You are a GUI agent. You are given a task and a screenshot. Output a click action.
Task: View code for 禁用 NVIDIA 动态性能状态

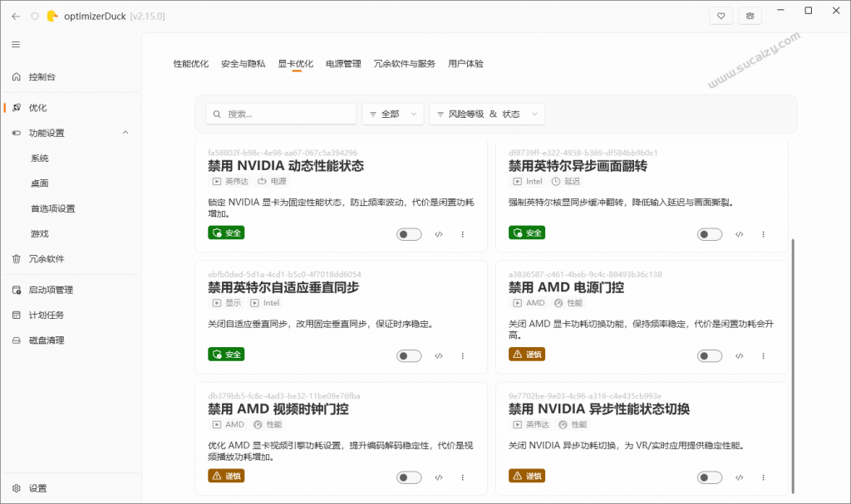(439, 234)
